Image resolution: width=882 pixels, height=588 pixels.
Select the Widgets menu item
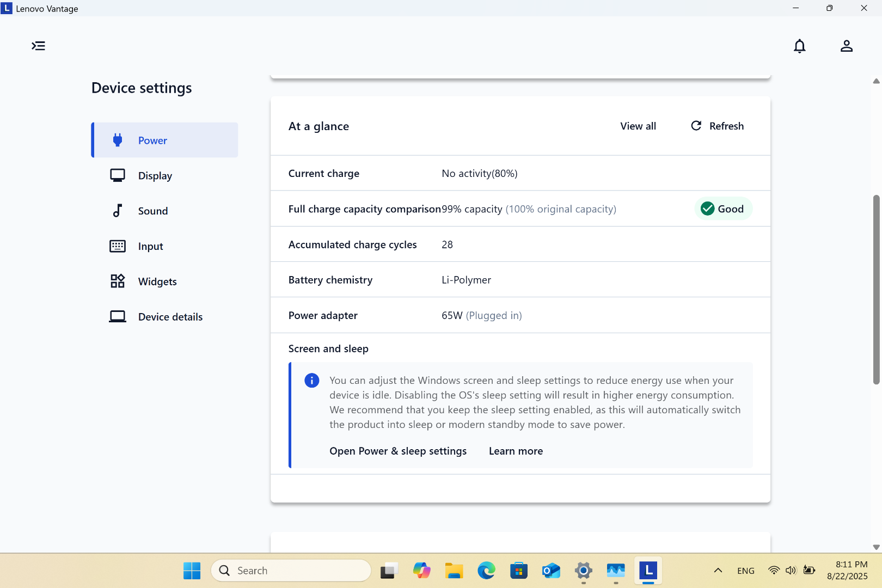(164, 281)
